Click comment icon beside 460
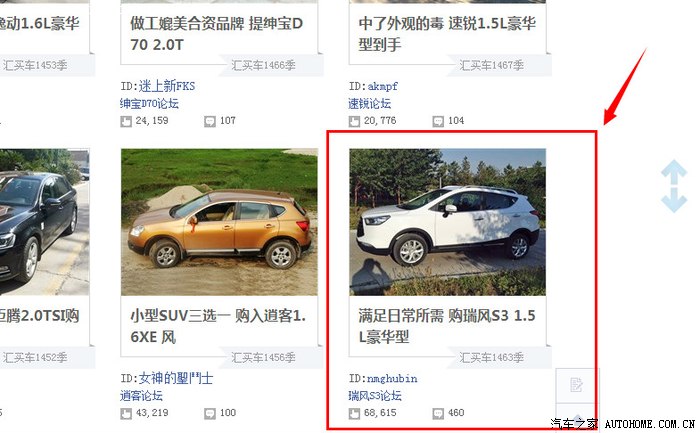The width and height of the screenshot is (700, 433). tap(438, 414)
